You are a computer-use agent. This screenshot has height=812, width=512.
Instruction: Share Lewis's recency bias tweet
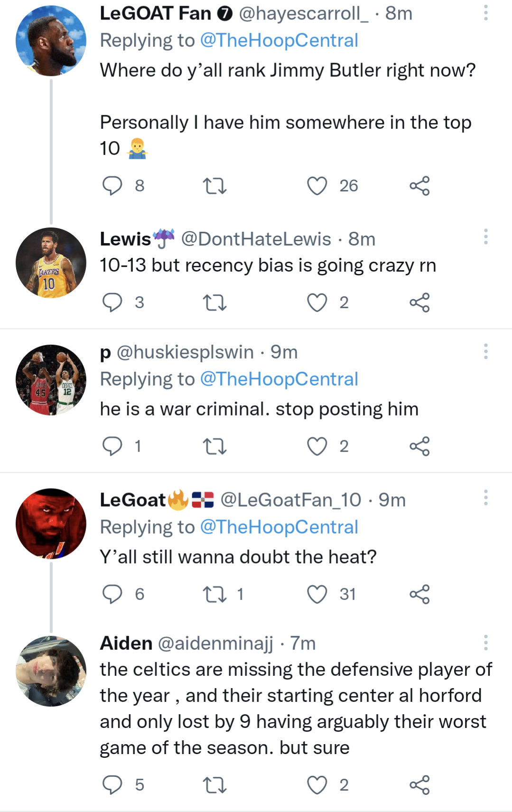pos(419,302)
